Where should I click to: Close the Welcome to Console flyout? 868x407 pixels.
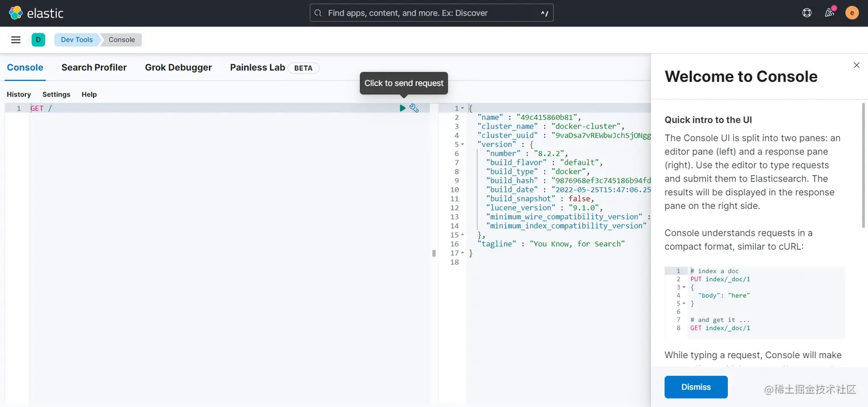[x=857, y=65]
